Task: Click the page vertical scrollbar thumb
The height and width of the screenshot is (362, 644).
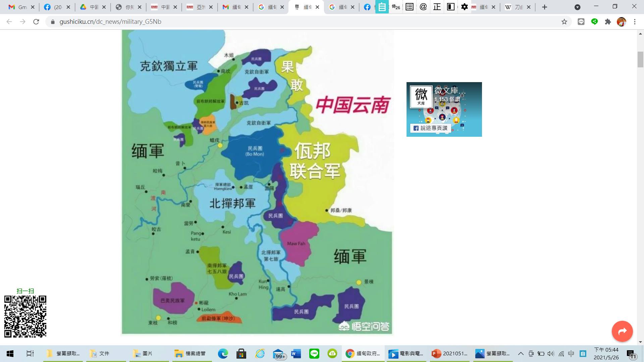Action: 640,60
